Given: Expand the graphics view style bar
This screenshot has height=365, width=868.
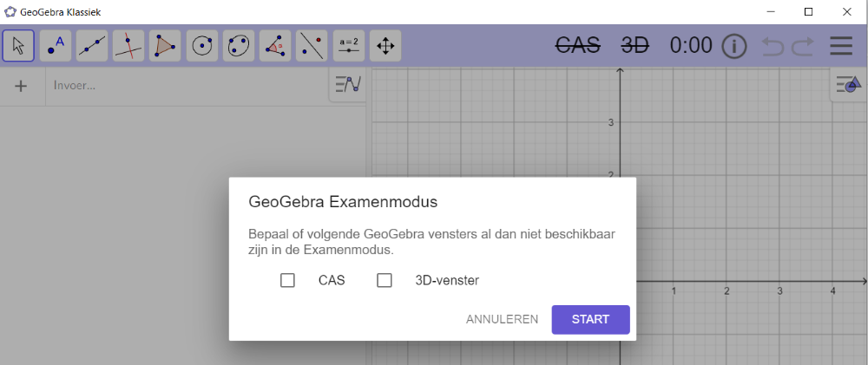Looking at the screenshot, I should coord(849,85).
